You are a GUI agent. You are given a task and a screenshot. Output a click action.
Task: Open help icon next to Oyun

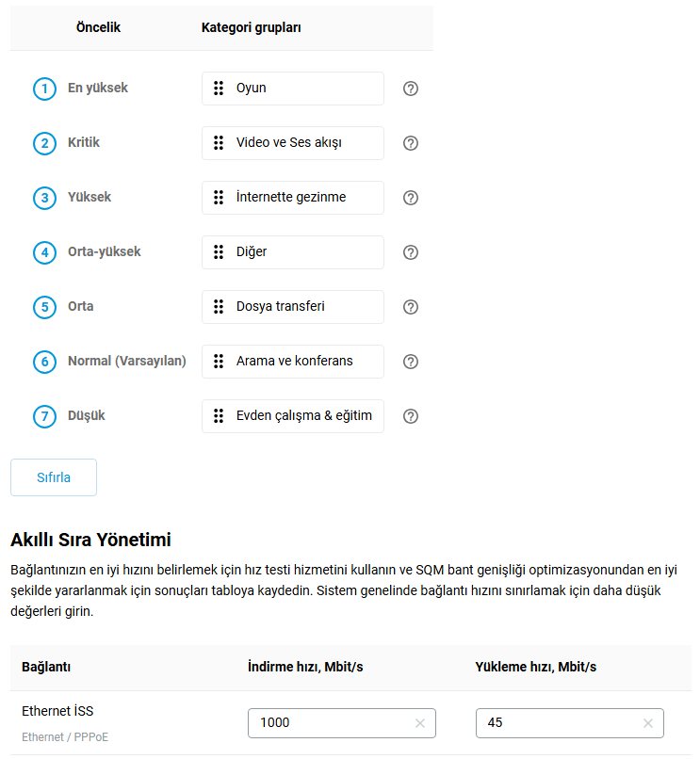click(411, 89)
